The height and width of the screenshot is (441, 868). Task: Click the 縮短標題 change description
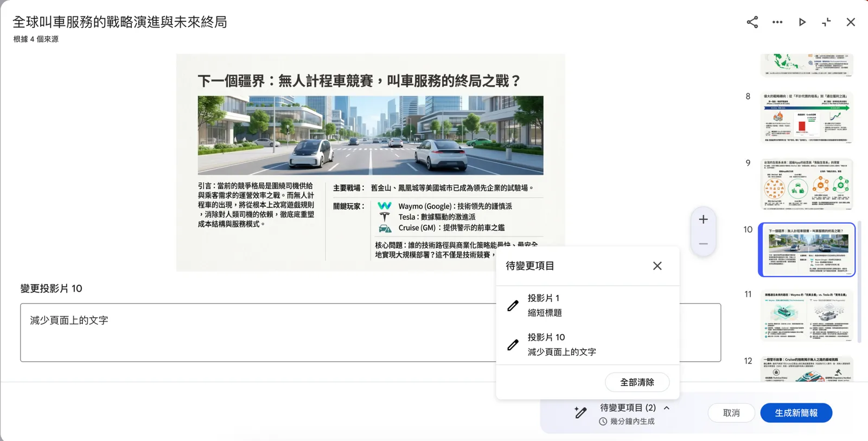pos(545,313)
